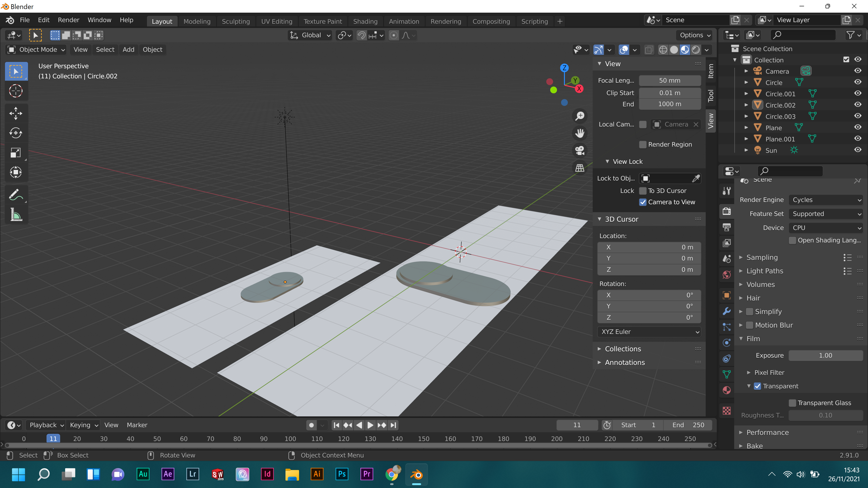Enable the Render Region checkbox
This screenshot has height=488, width=868.
(x=643, y=145)
